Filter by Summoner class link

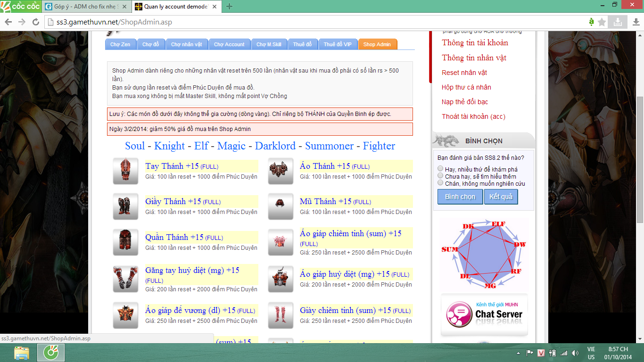[329, 146]
